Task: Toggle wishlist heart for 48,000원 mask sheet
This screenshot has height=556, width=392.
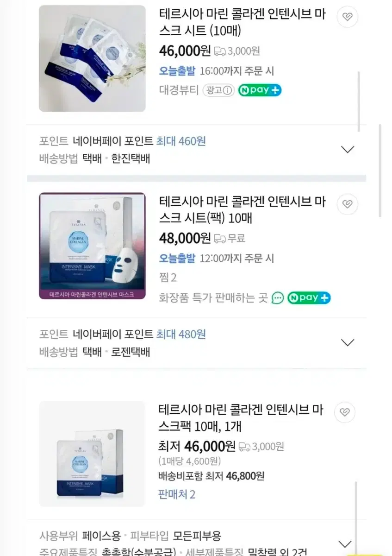Action: click(x=347, y=204)
